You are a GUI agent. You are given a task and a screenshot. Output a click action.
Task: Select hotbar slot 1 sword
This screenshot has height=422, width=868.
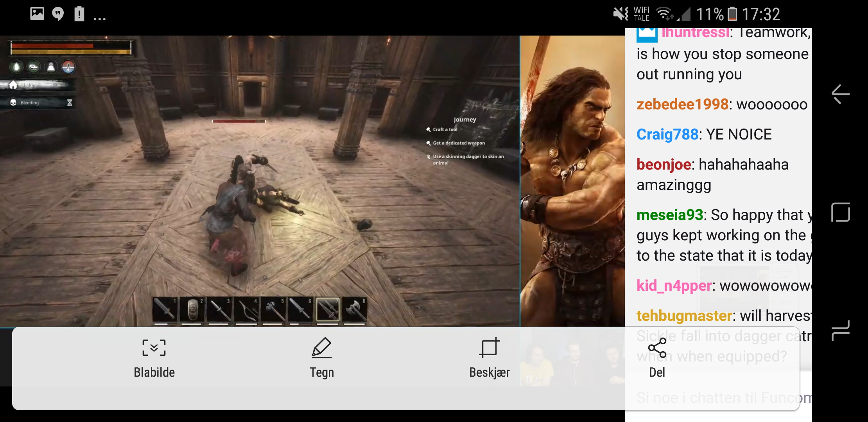[x=165, y=310]
